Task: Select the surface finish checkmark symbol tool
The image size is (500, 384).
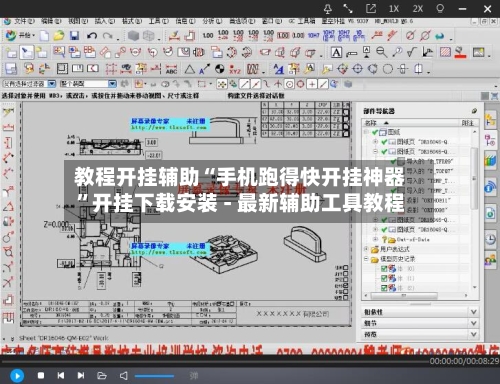Action: 412,52
